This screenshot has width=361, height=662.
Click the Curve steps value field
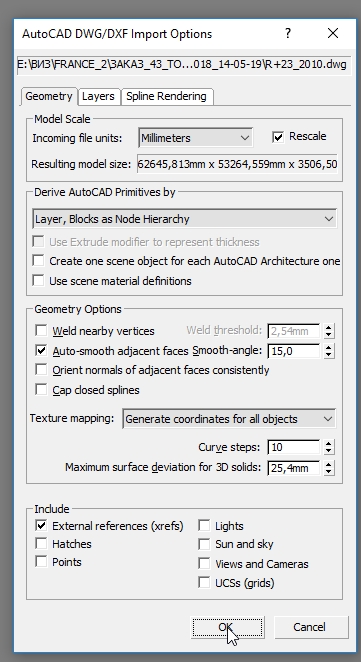(293, 447)
